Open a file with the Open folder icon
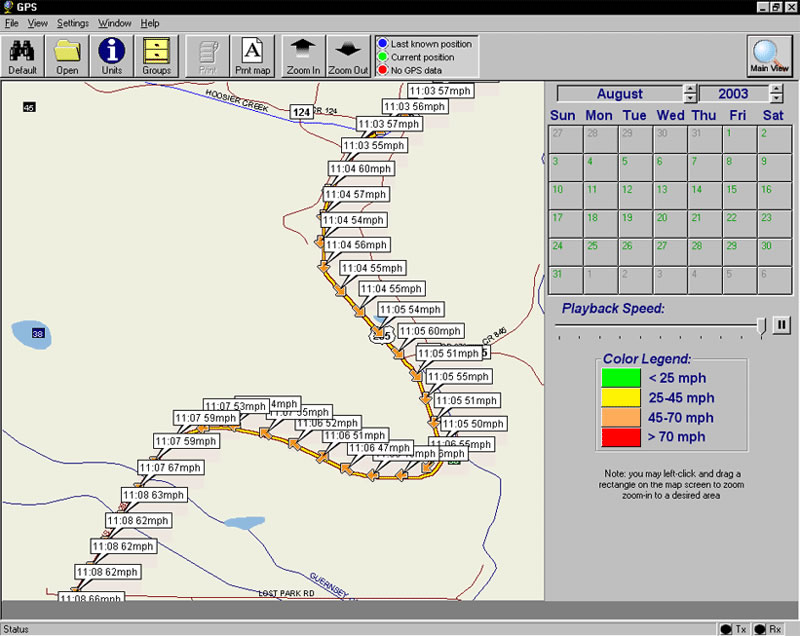 tap(67, 56)
